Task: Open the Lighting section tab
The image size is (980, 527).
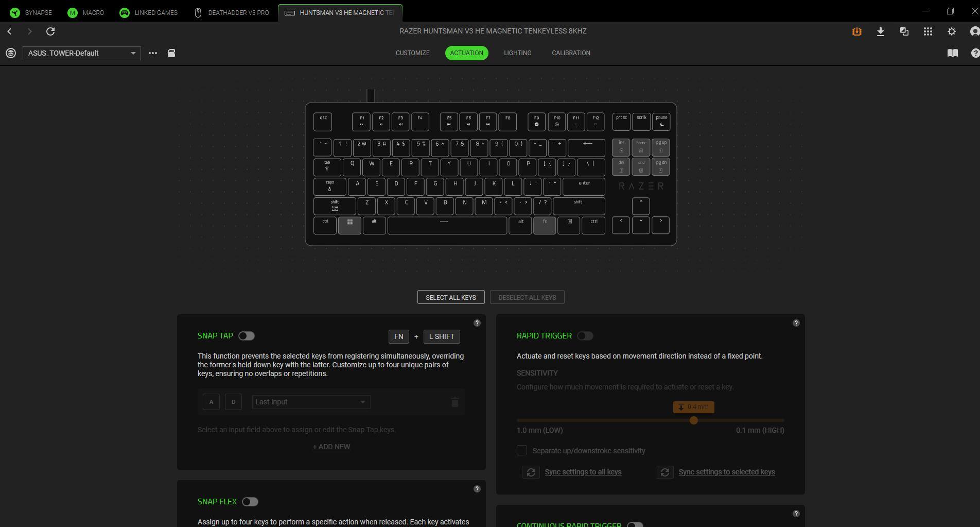Action: tap(518, 53)
